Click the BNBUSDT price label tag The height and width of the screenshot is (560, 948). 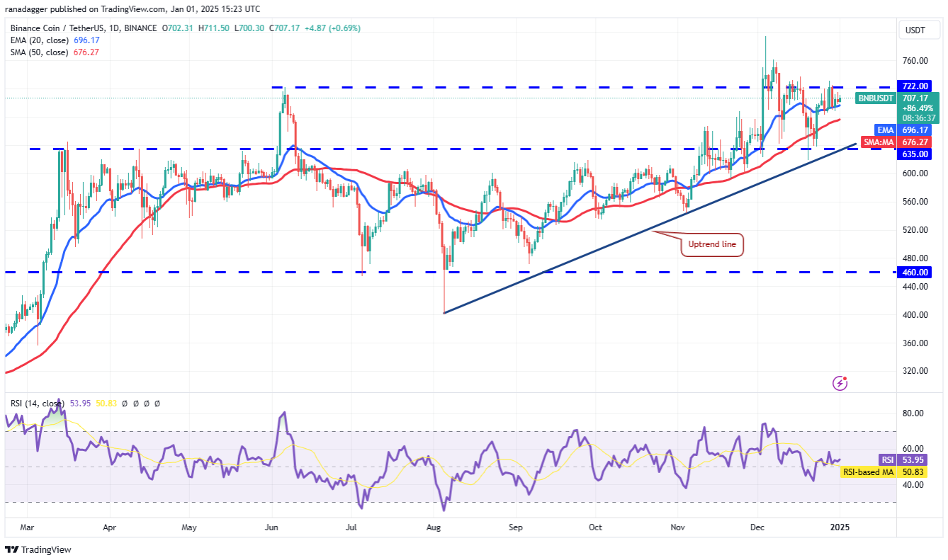click(874, 98)
